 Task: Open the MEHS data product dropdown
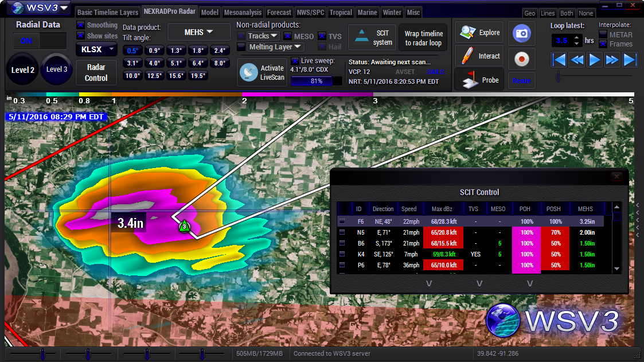(199, 32)
